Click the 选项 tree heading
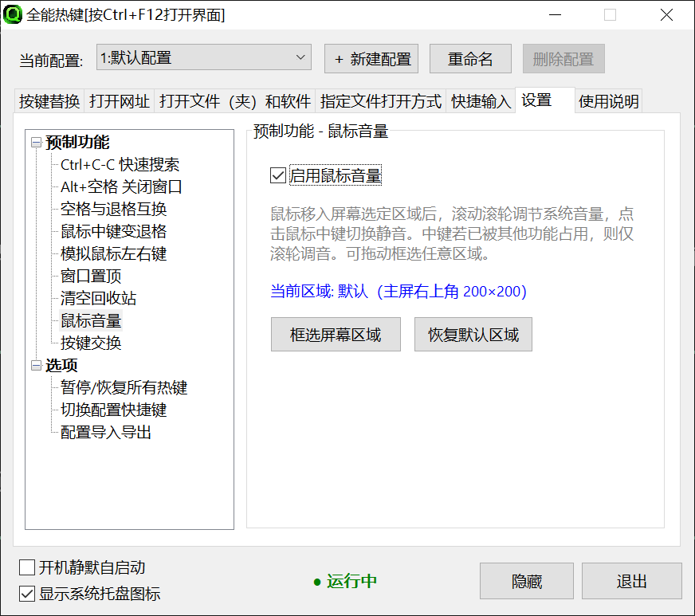695x616 pixels. [x=61, y=366]
